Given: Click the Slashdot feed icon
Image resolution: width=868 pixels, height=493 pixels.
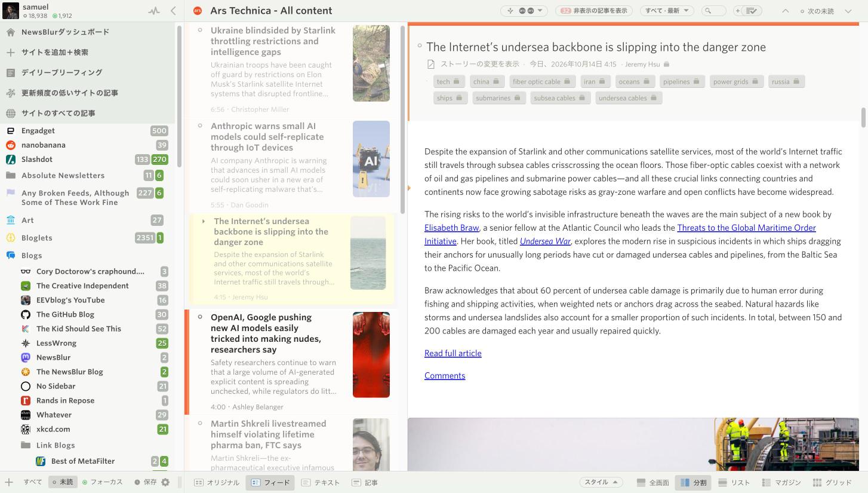Looking at the screenshot, I should tap(11, 160).
